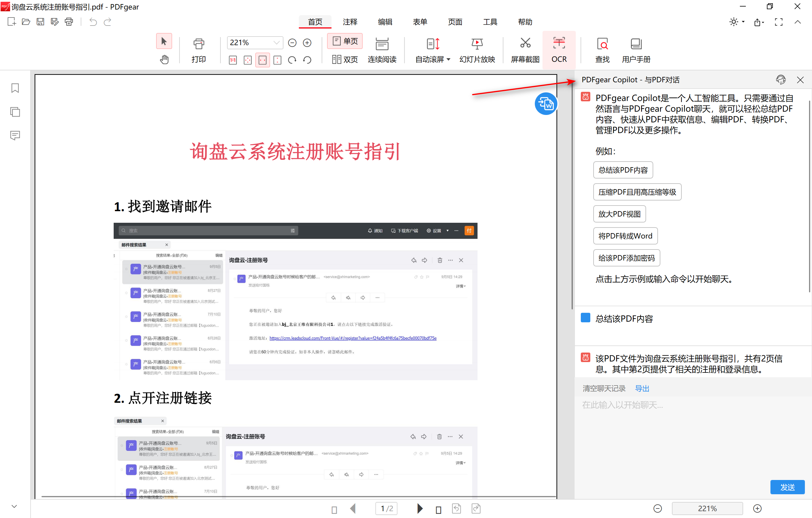812x518 pixels.
Task: Click the 屏幕截图 screenshot tool
Action: point(525,50)
